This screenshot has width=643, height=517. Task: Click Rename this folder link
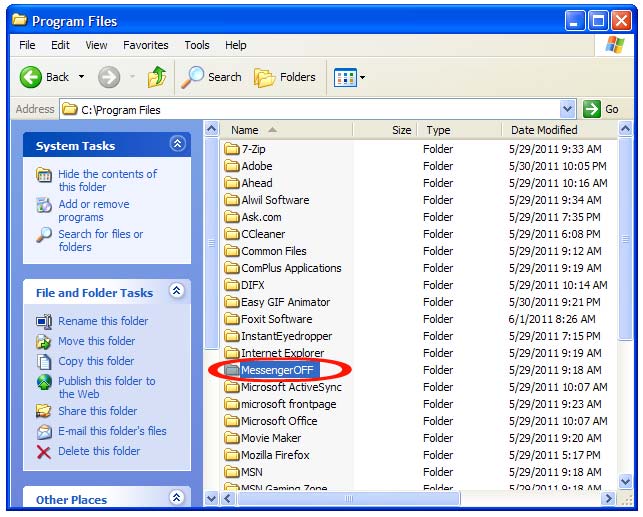click(x=103, y=321)
